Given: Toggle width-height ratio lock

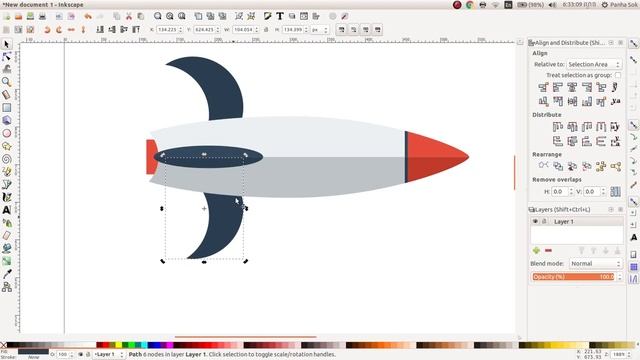Looking at the screenshot, I should (x=266, y=30).
